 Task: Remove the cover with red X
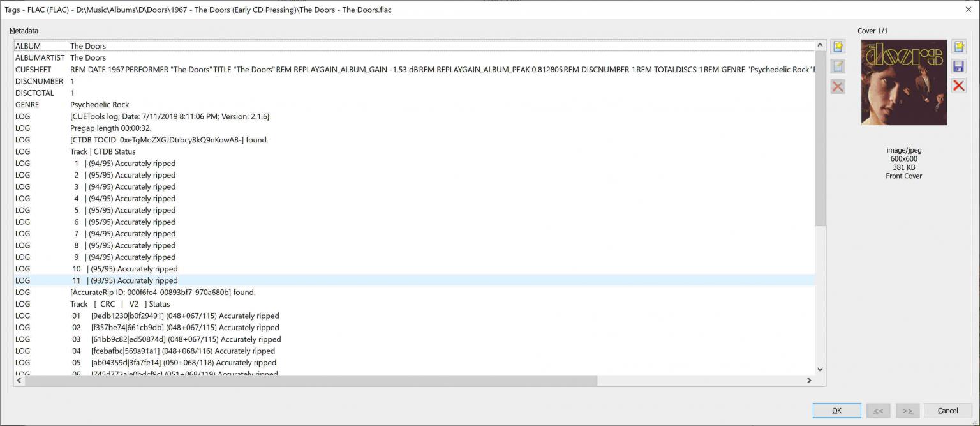click(x=958, y=86)
